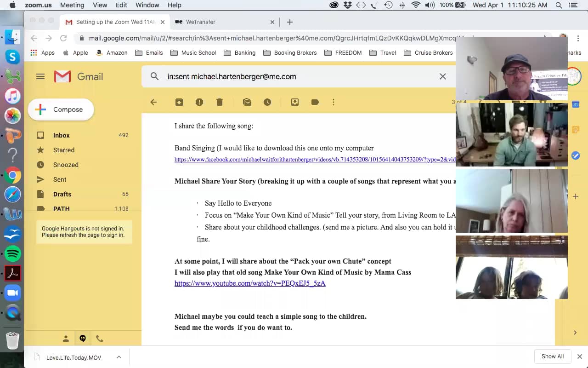
Task: Click the search magnifier icon in Gmail
Action: 155,76
